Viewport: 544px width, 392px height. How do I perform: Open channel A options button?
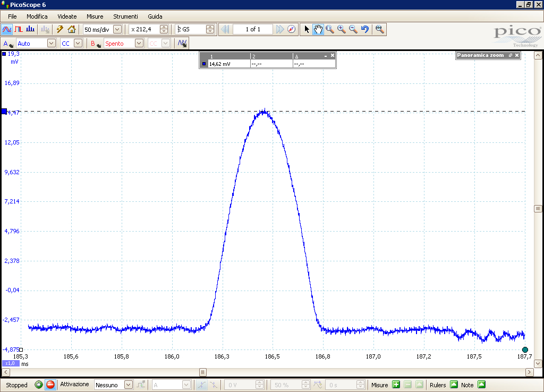click(8, 44)
